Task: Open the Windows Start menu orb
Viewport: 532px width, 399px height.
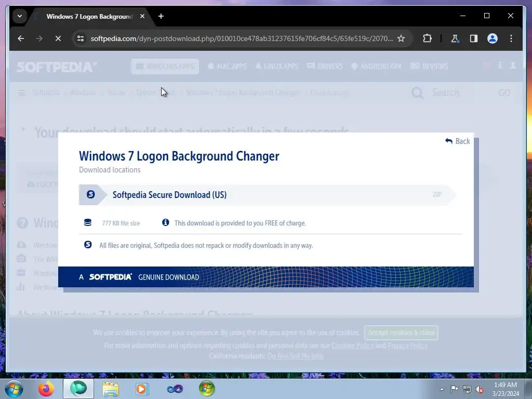Action: coord(14,389)
